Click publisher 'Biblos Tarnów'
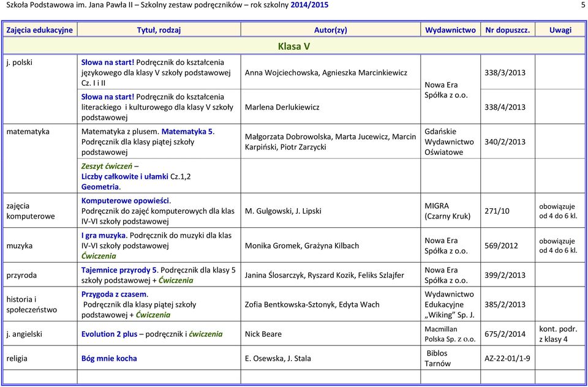This screenshot has height=387, width=588. pyautogui.click(x=437, y=358)
